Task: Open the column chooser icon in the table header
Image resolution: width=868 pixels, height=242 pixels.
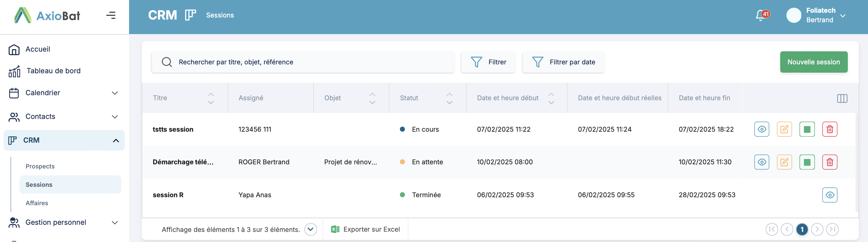Action: pyautogui.click(x=842, y=98)
